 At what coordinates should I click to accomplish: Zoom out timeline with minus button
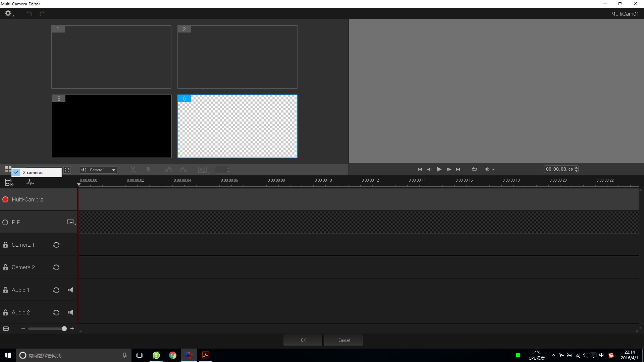coord(23,329)
